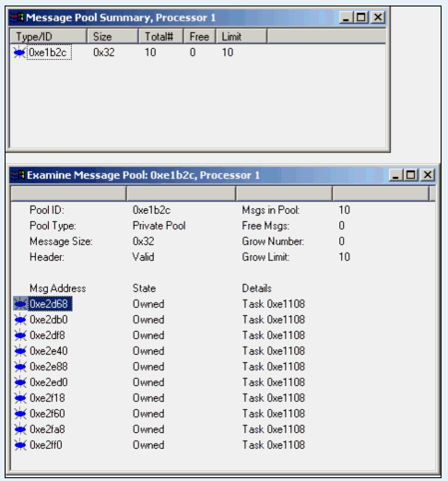448x481 pixels.
Task: Click the bug icon next to message 0xe2df8
Action: coord(20,335)
